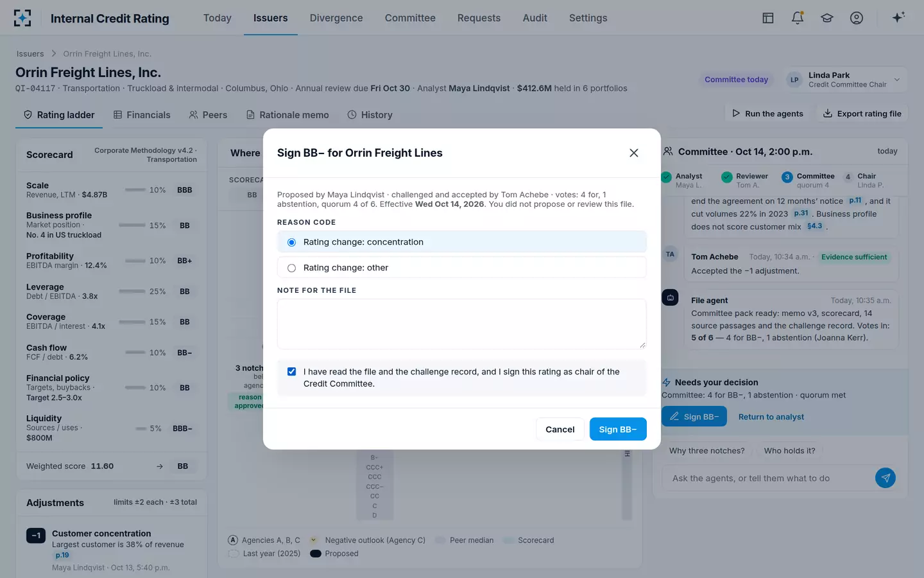
Task: Click Export rating file
Action: [x=862, y=114]
